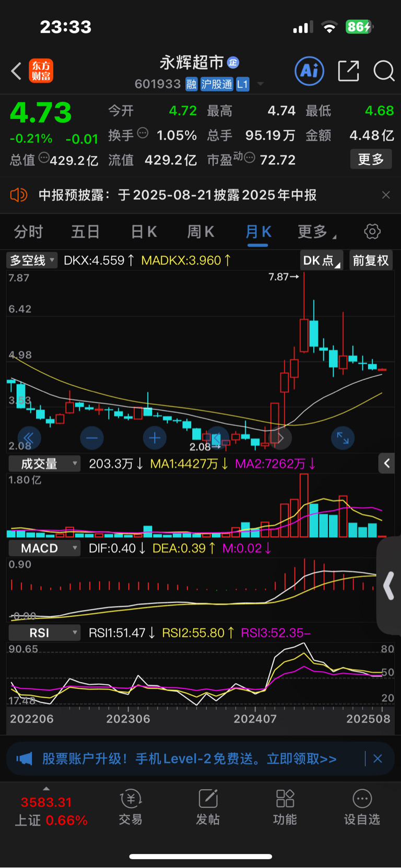
Task: Open the 发帖 post icon
Action: pyautogui.click(x=208, y=807)
